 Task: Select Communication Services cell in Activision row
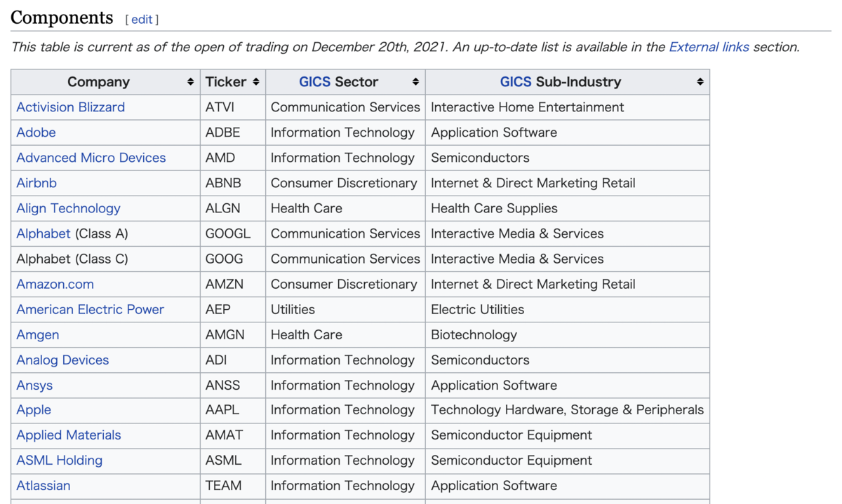point(345,107)
